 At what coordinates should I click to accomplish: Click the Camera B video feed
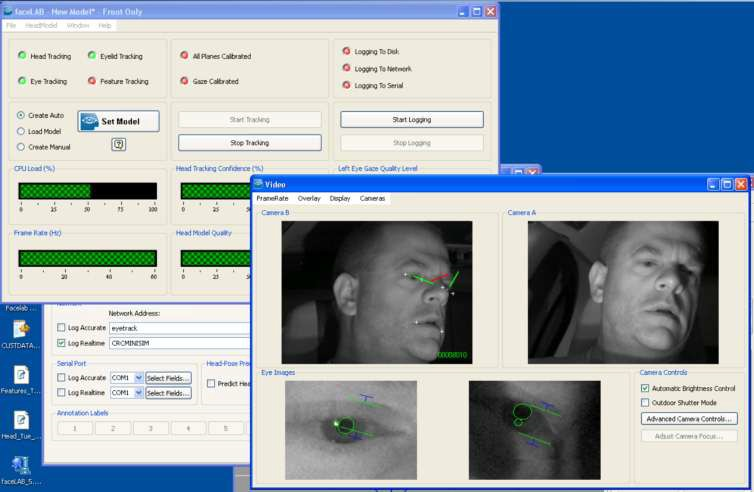(x=377, y=292)
